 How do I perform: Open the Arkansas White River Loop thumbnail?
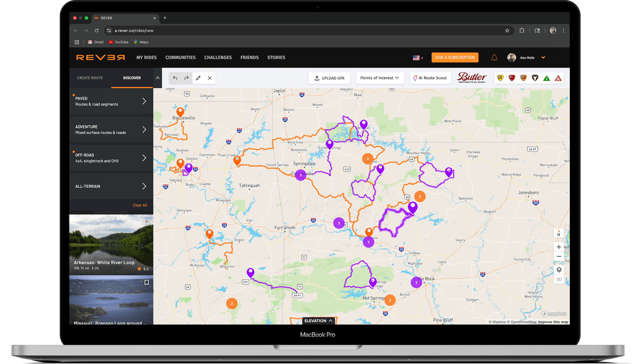(108, 241)
